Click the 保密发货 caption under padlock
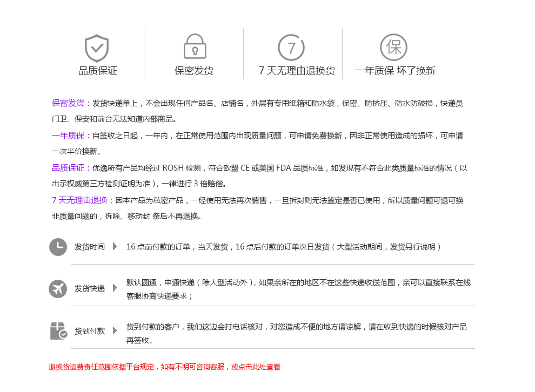This screenshot has height=392, width=535. (x=194, y=71)
